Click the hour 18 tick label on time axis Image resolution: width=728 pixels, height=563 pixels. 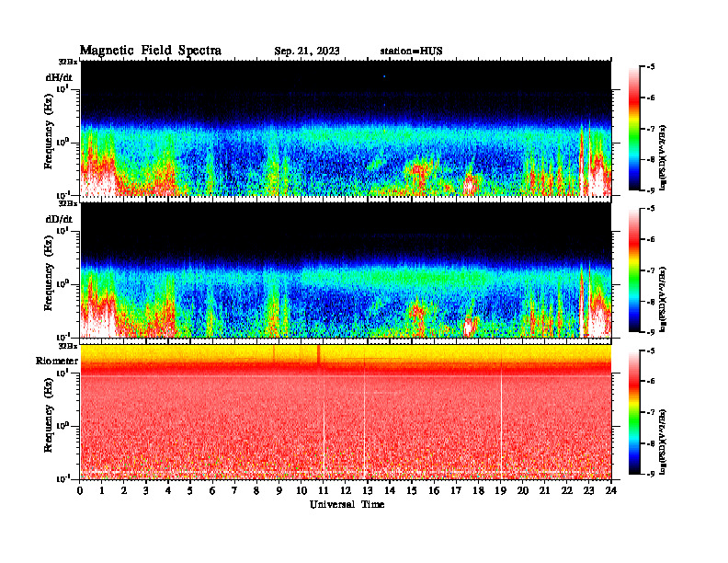478,490
